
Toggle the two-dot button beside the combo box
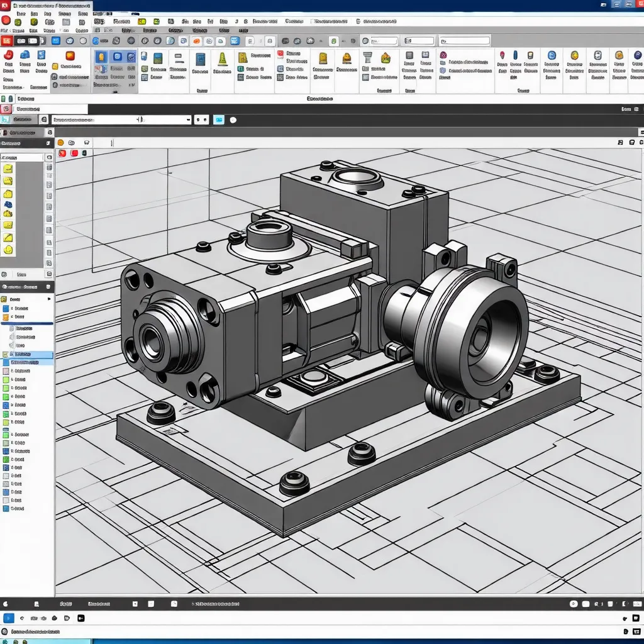click(x=201, y=119)
